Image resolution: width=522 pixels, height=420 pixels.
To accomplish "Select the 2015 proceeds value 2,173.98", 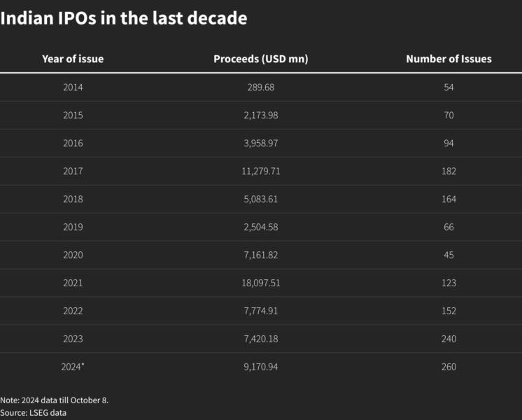I will coord(260,115).
